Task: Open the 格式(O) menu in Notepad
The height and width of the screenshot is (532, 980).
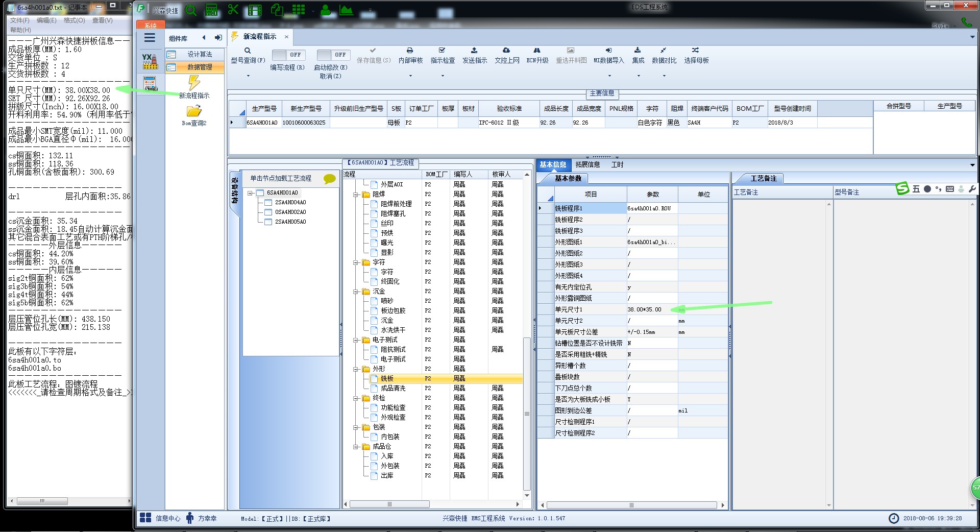Action: tap(74, 20)
